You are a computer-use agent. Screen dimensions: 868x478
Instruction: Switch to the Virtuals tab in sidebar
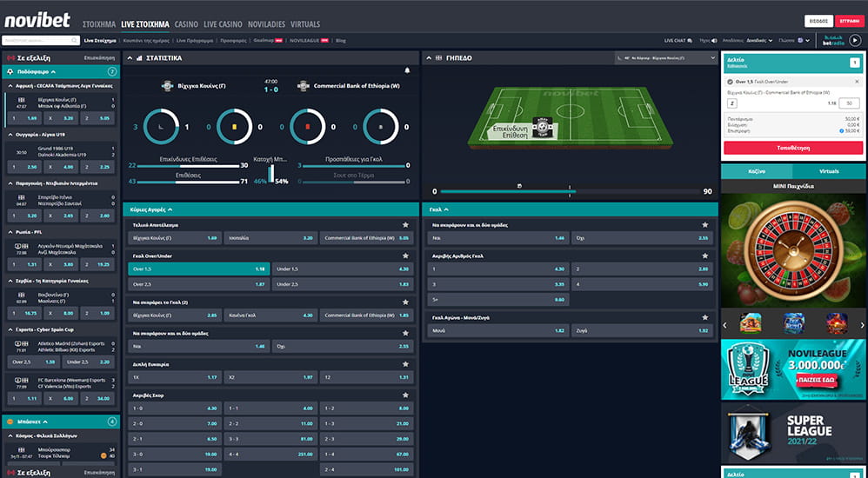(829, 171)
